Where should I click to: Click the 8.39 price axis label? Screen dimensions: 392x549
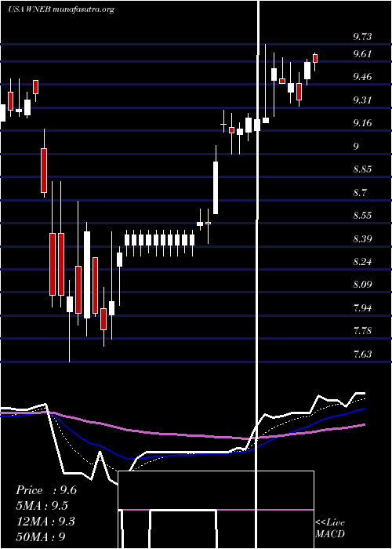coord(362,238)
